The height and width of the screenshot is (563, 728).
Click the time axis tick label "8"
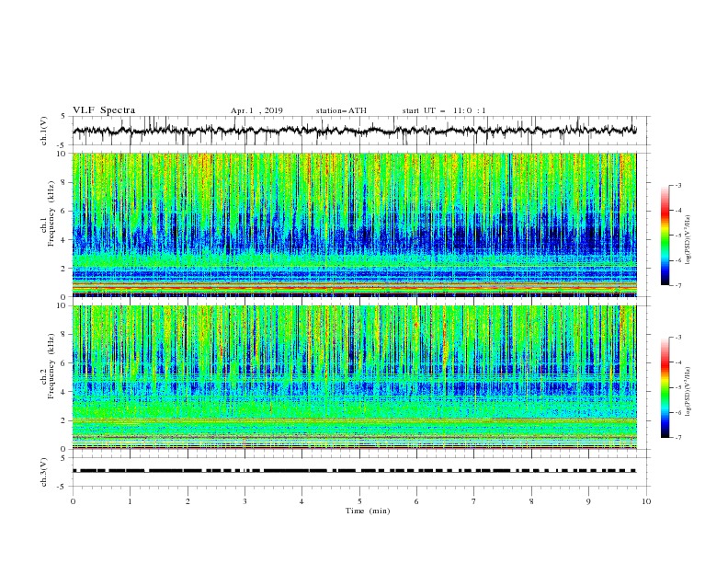531,501
